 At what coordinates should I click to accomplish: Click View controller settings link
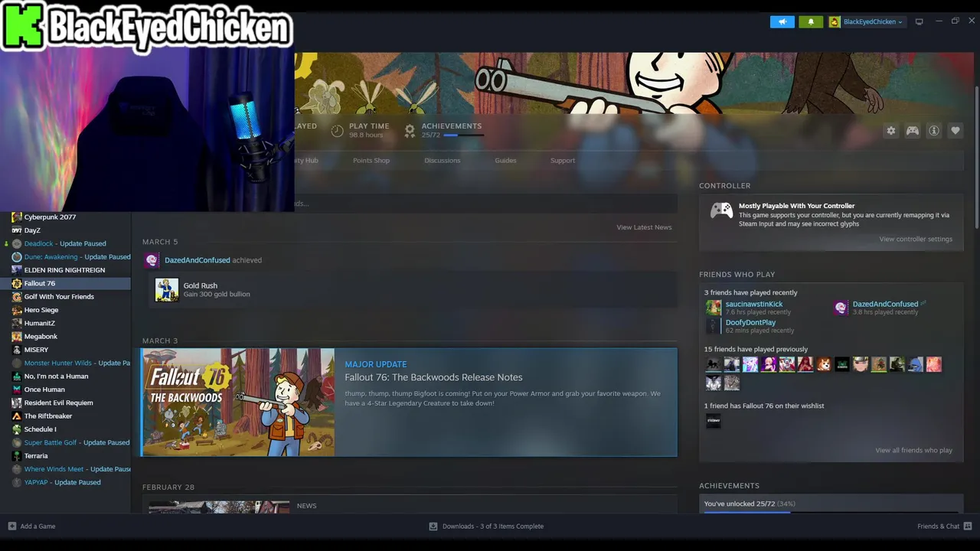(x=916, y=240)
